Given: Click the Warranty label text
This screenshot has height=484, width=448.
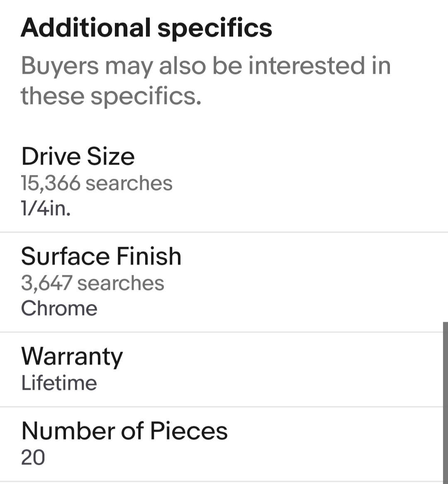Looking at the screenshot, I should (x=72, y=357).
